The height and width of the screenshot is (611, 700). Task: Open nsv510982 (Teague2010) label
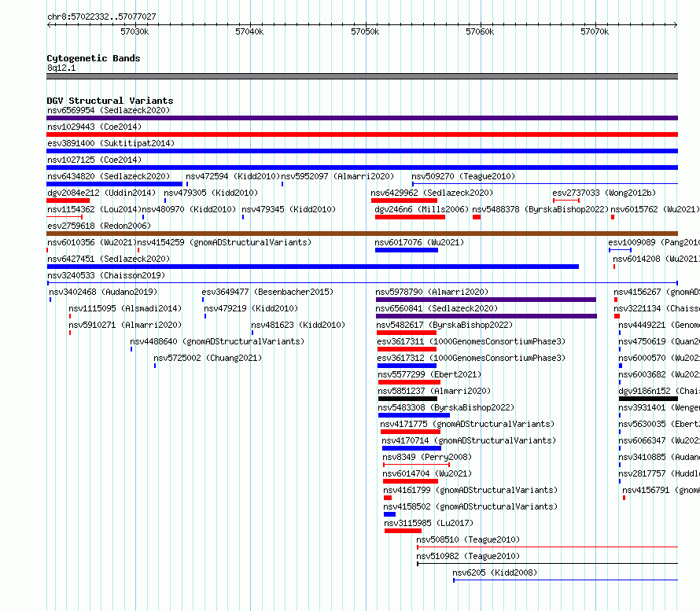coord(468,556)
